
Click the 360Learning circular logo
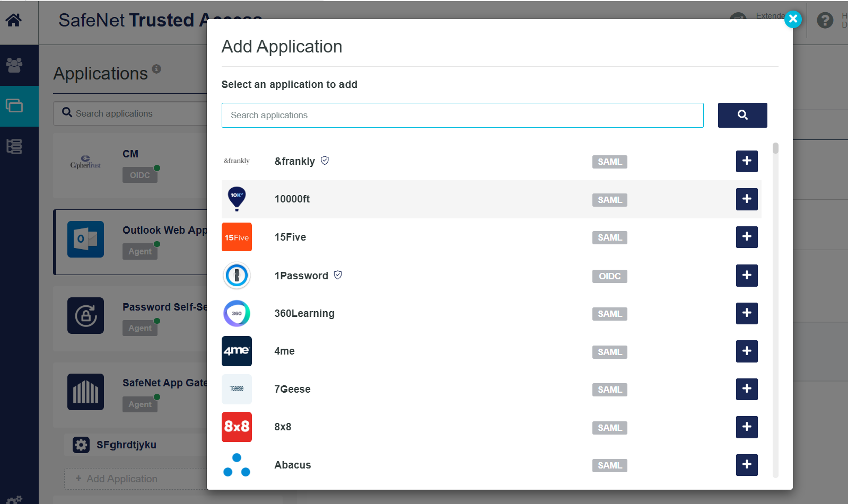tap(237, 313)
